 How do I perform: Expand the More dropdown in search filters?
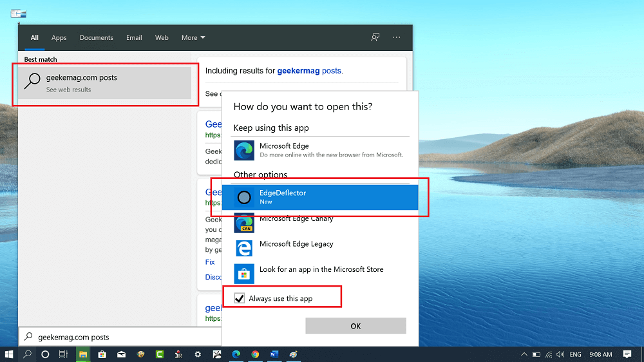tap(193, 37)
